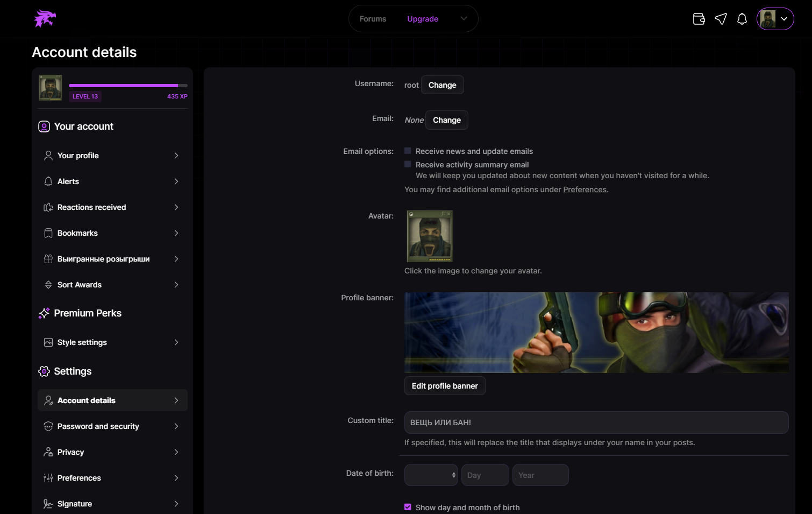This screenshot has width=812, height=514.
Task: Click the gift icon for Выигранные розыгрыши
Action: point(48,259)
